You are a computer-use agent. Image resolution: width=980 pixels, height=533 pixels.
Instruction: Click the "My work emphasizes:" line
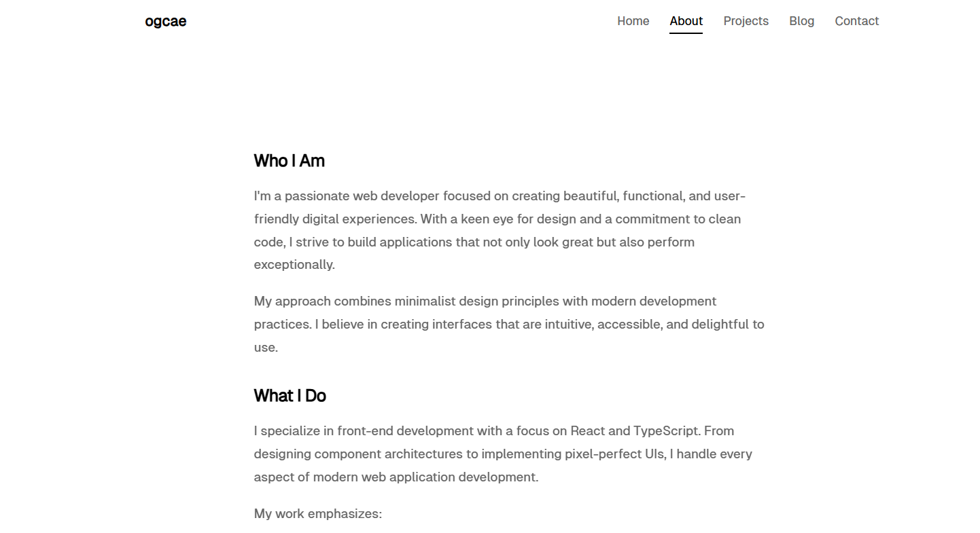click(x=318, y=514)
